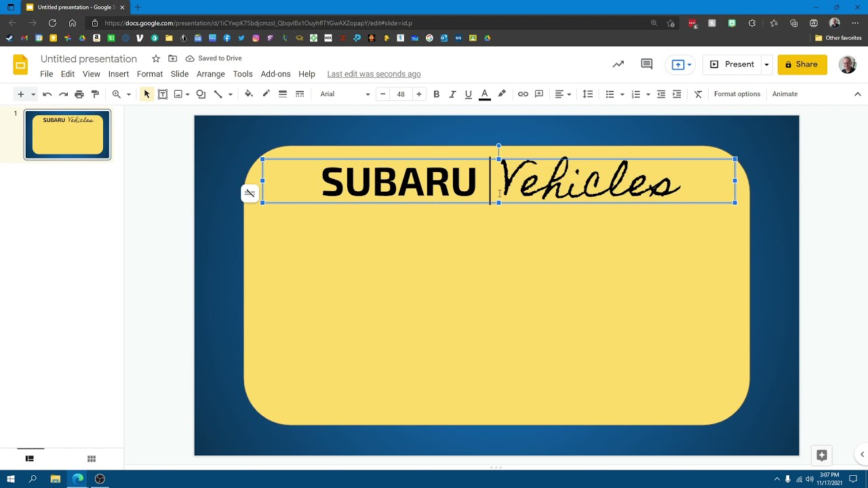Redo the last action

pyautogui.click(x=63, y=94)
